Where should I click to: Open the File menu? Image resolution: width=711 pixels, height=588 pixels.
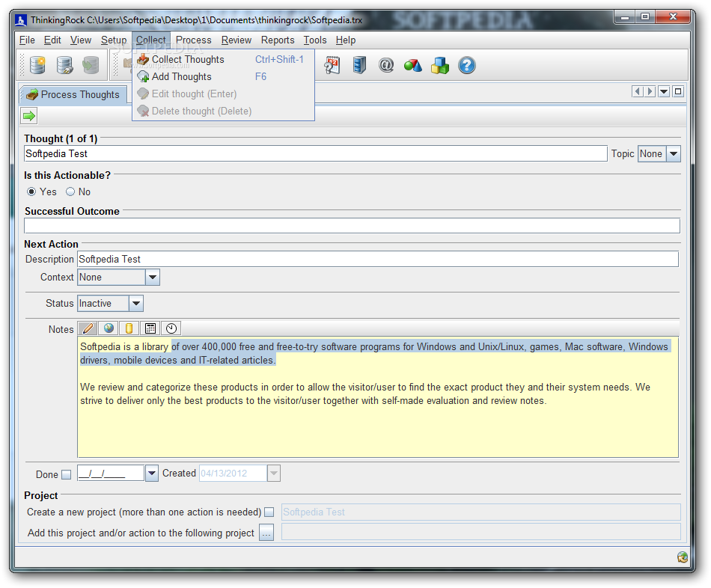[27, 40]
